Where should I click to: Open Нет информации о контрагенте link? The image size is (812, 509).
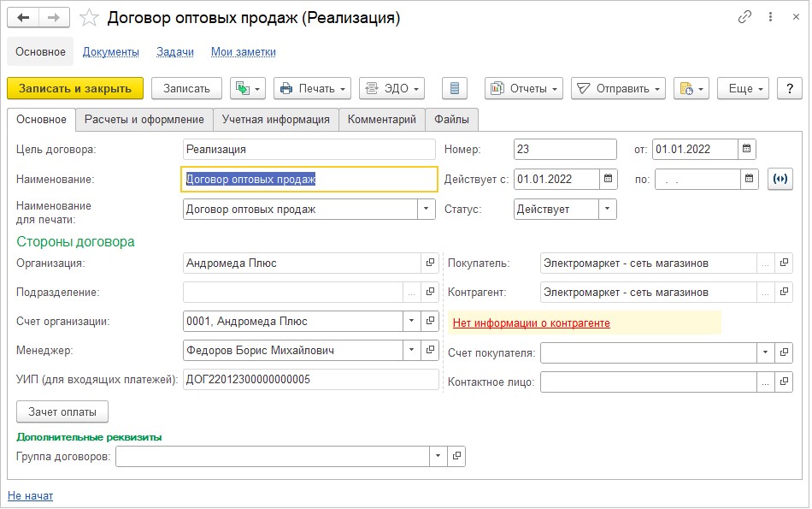point(531,323)
